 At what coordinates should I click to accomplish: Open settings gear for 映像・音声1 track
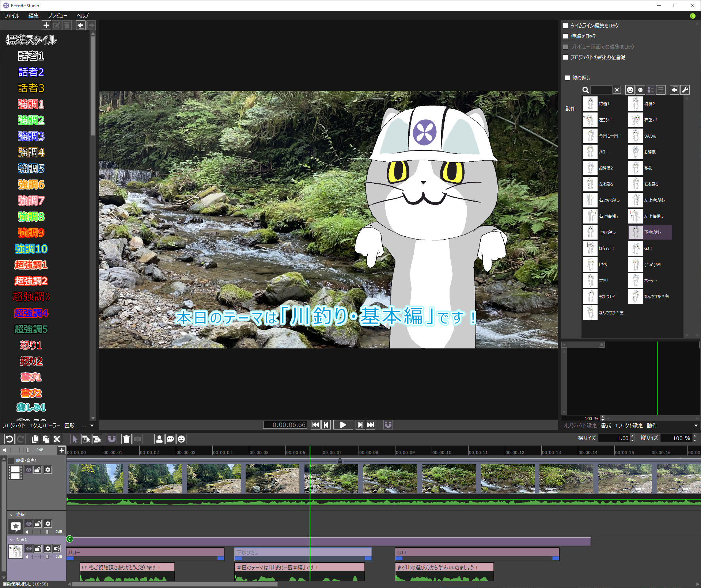48,470
